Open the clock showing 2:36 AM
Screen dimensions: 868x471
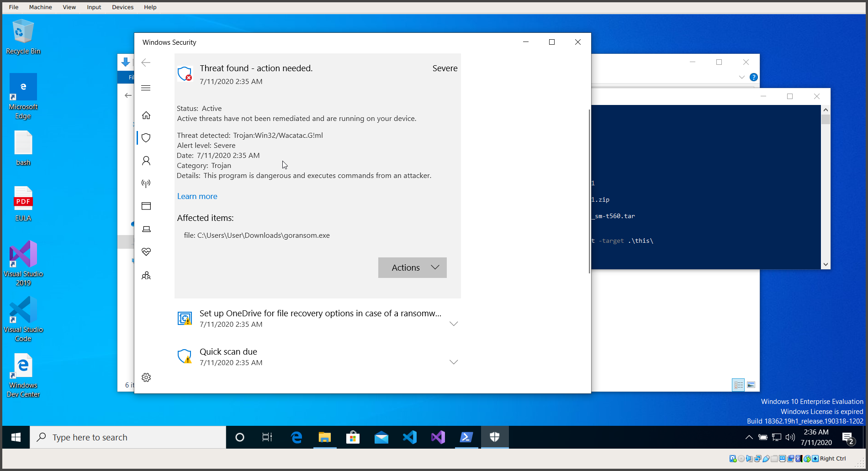(x=816, y=437)
